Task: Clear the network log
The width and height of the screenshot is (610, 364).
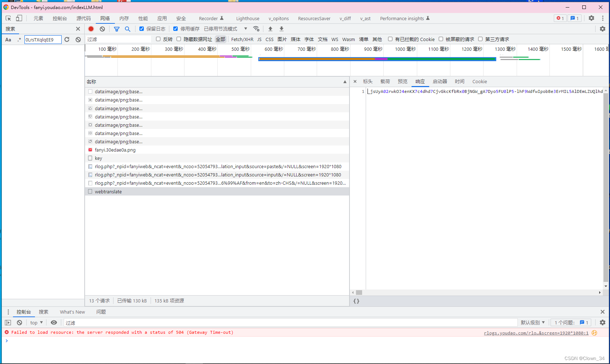Action: (x=102, y=29)
